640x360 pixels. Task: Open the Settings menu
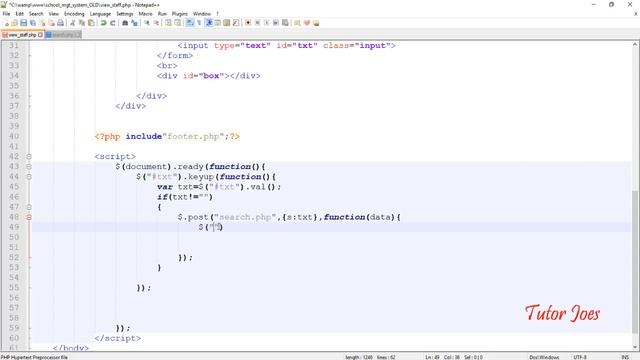124,14
